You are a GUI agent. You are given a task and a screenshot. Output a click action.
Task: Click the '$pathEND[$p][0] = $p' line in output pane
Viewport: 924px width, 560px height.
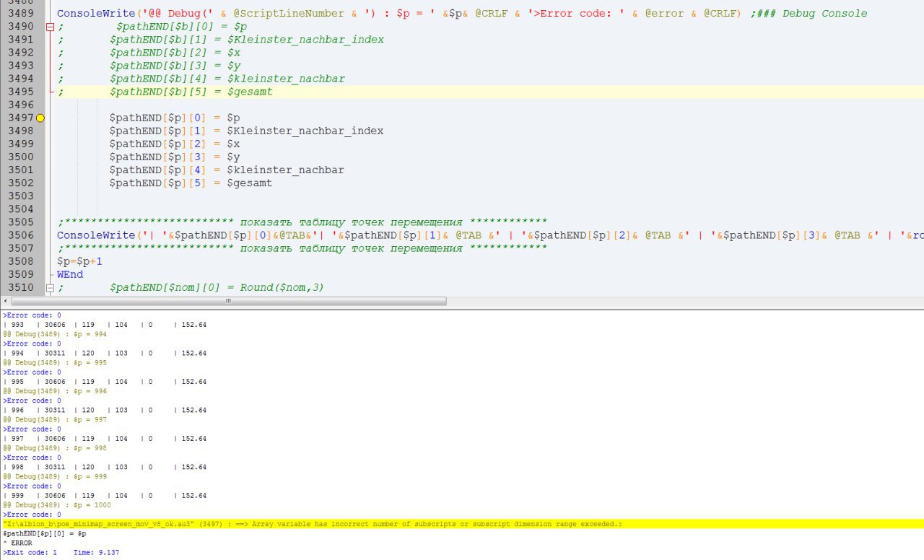click(x=44, y=533)
